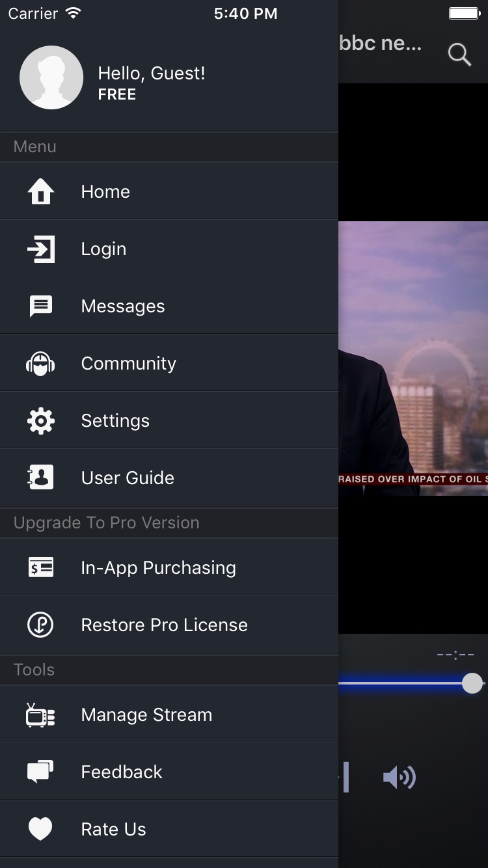Click the Login arrow icon
Screen dimensions: 488x868
(40, 249)
